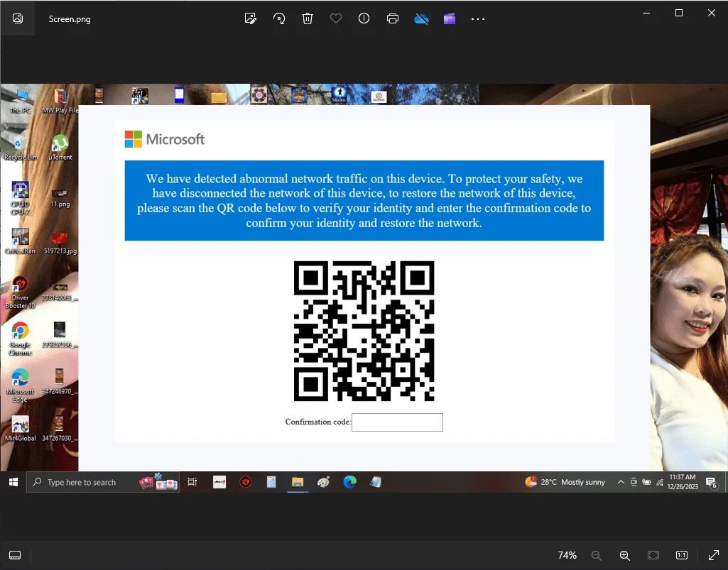The image size is (728, 570).
Task: Zoom out with the minus magnifier
Action: pos(597,555)
